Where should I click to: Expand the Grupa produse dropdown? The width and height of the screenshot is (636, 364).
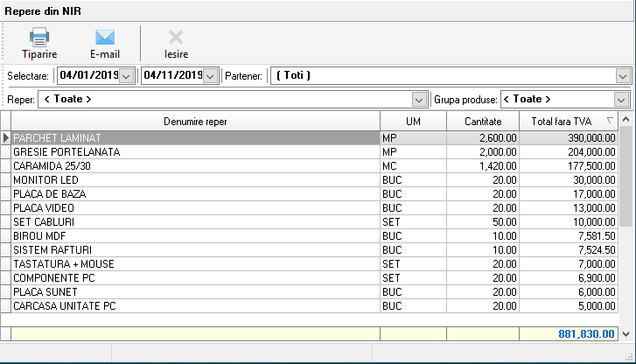[x=623, y=99]
